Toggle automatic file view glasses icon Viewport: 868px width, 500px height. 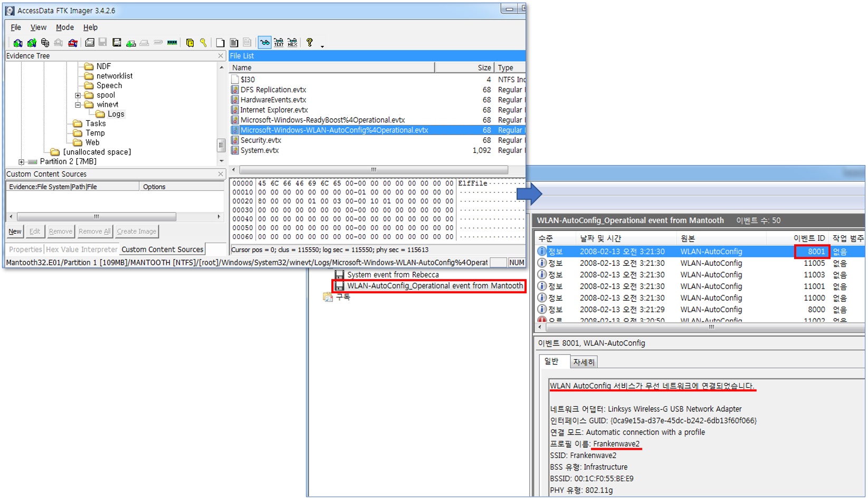point(265,43)
